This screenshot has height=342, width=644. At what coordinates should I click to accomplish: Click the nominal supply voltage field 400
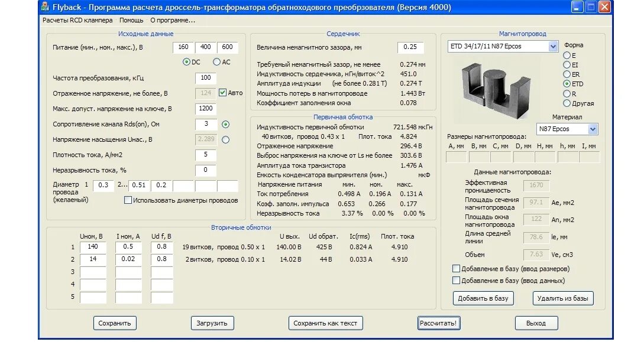click(x=205, y=47)
